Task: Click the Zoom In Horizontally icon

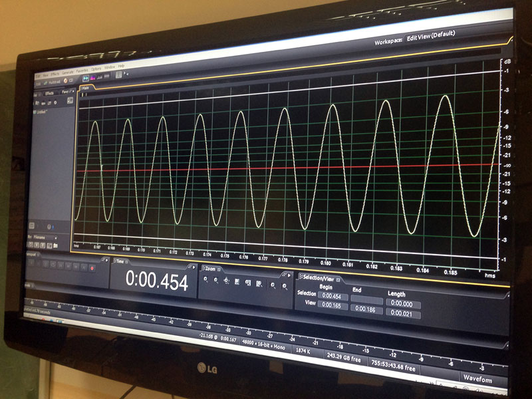Action: [205, 279]
